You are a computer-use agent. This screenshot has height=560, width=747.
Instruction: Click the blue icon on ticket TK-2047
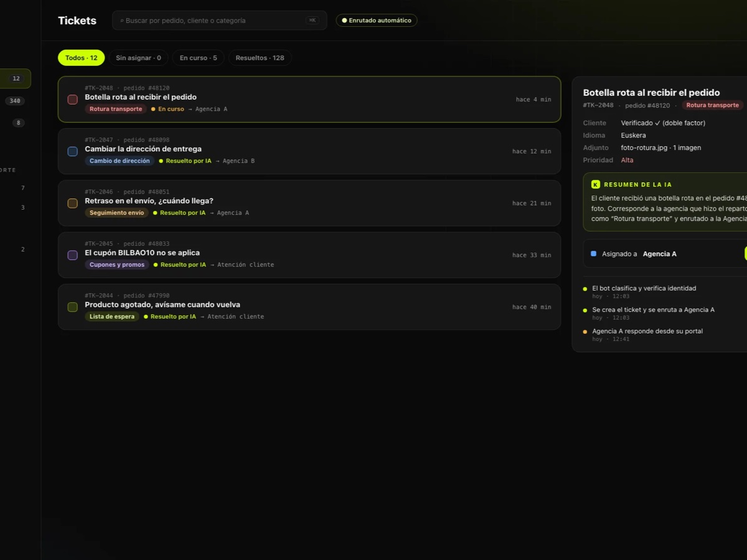click(72, 151)
